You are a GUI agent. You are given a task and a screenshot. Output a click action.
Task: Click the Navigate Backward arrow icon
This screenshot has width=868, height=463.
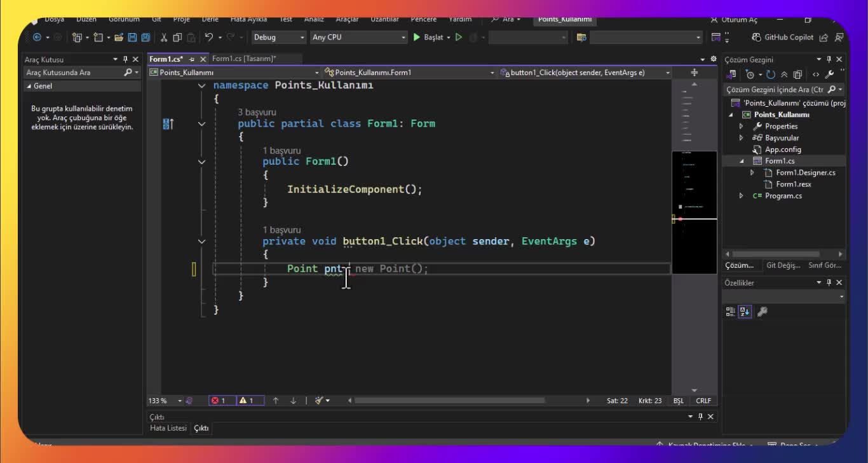[x=36, y=38]
